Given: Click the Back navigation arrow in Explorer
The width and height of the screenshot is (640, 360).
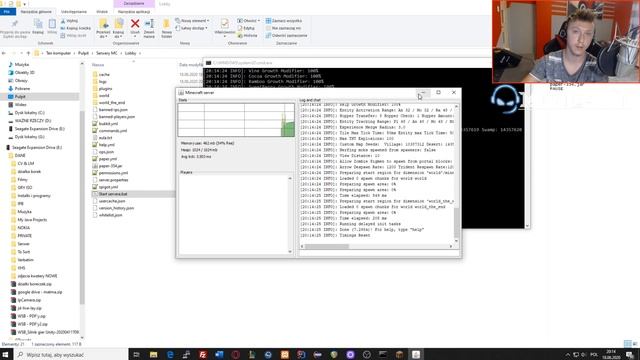Looking at the screenshot, I should point(4,53).
